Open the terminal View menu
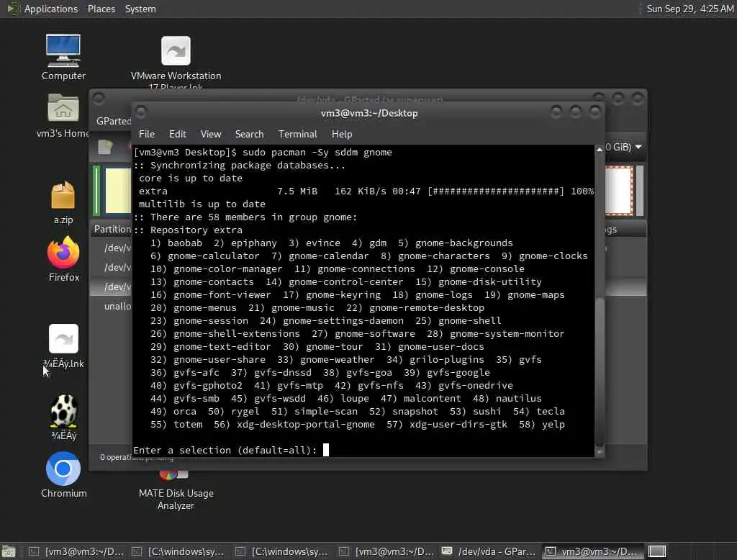The image size is (737, 560). pos(211,134)
